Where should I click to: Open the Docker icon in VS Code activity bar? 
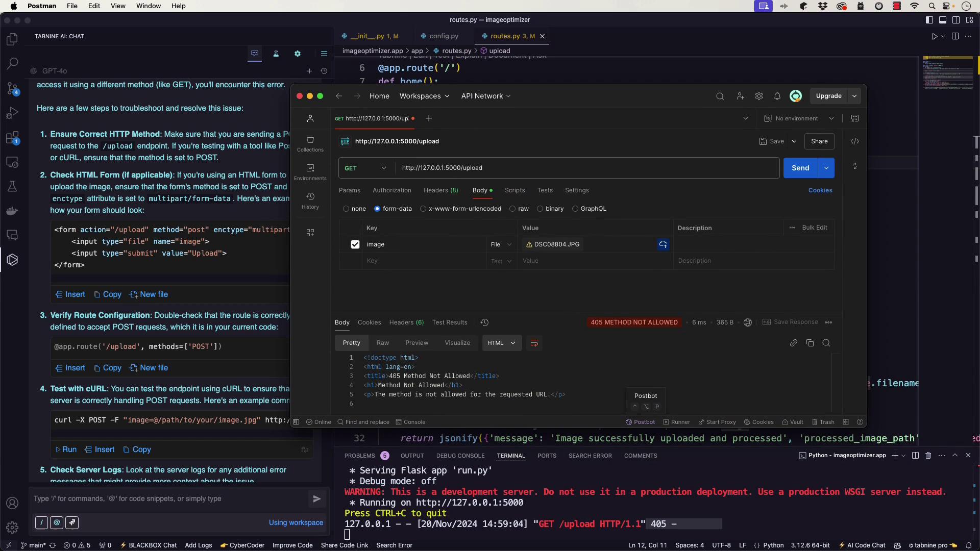pyautogui.click(x=12, y=210)
